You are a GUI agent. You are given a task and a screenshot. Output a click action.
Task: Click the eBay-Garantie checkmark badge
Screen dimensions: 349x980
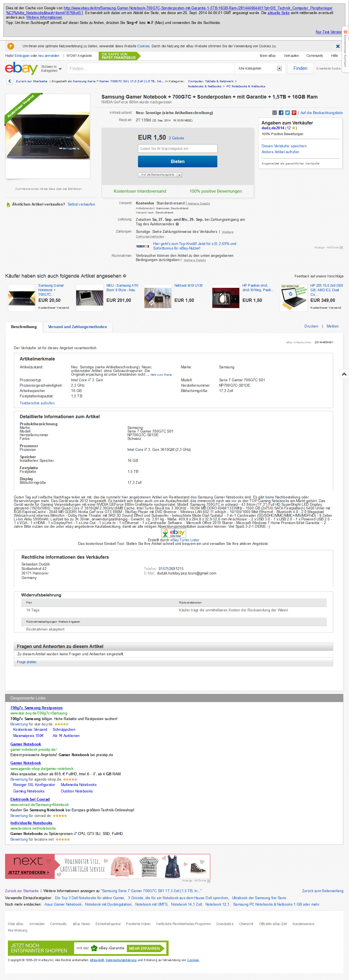click(x=94, y=948)
